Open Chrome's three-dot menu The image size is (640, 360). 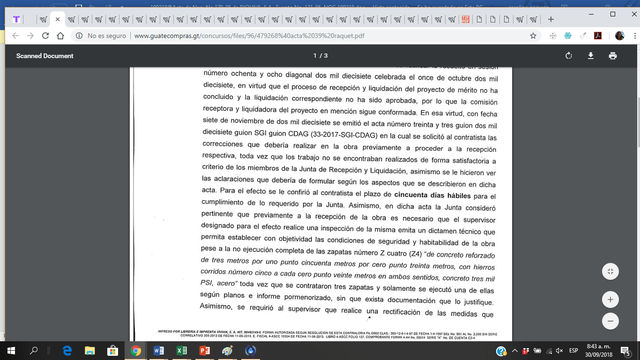tap(635, 36)
